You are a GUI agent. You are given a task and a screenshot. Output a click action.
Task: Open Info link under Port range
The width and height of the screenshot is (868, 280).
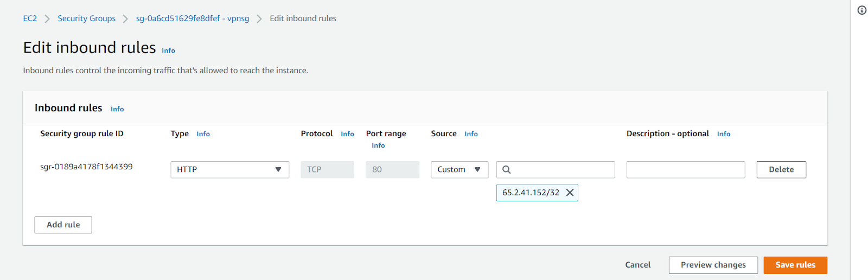378,145
